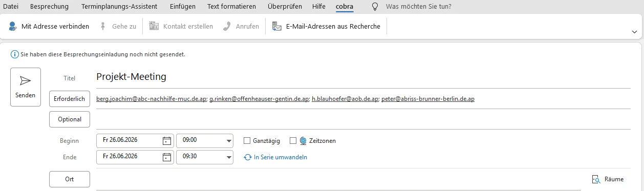
Task: Click the notification text about unsent invitation
Action: pyautogui.click(x=103, y=54)
